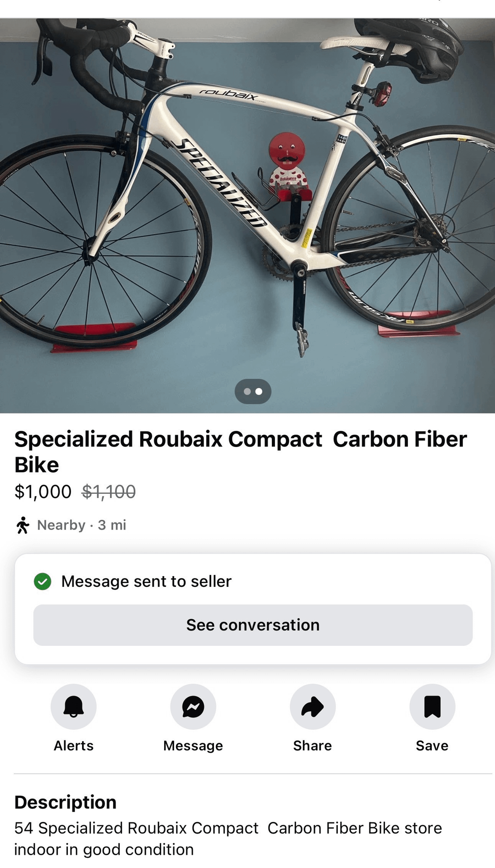Tap the Alerts text label
The image size is (495, 868).
tap(73, 746)
